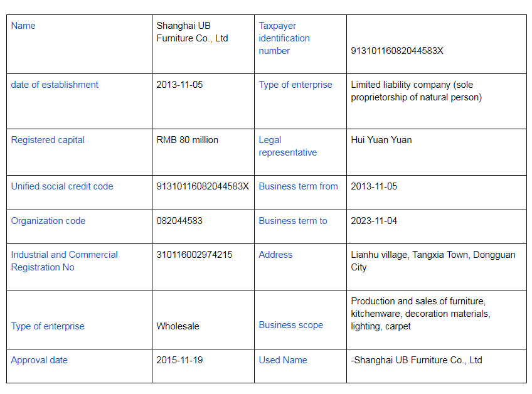The width and height of the screenshot is (532, 394).
Task: Click 'Taxpayer identification number' label
Action: click(284, 38)
